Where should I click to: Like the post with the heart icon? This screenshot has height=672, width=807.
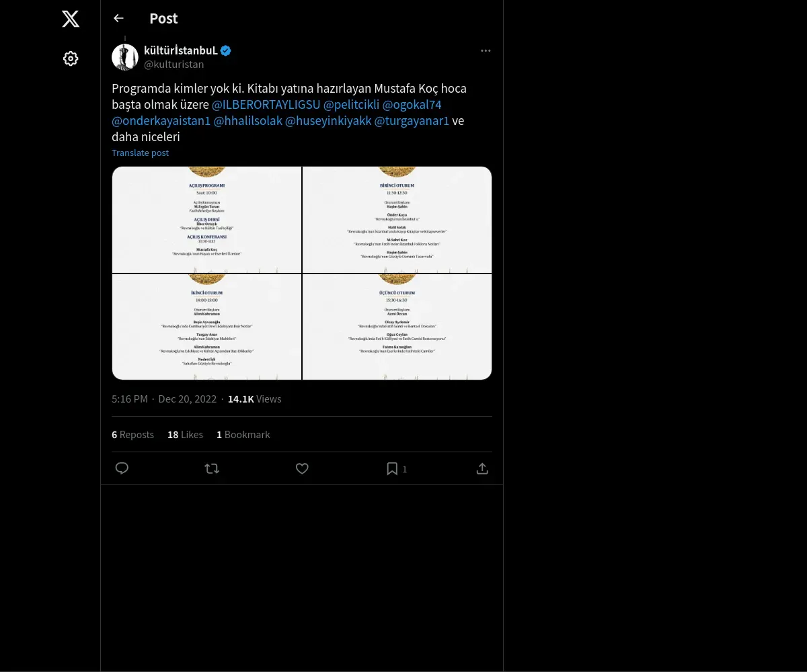[x=302, y=468]
